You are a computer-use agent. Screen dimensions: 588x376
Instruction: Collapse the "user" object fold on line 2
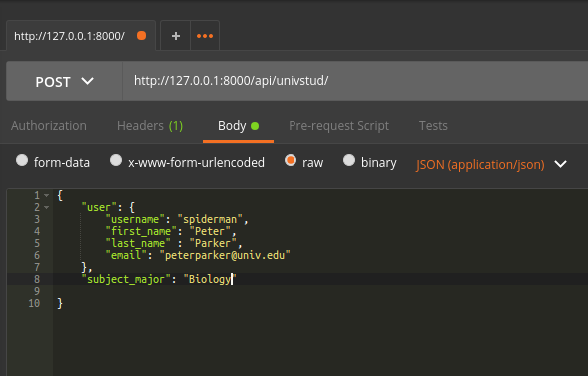46,207
